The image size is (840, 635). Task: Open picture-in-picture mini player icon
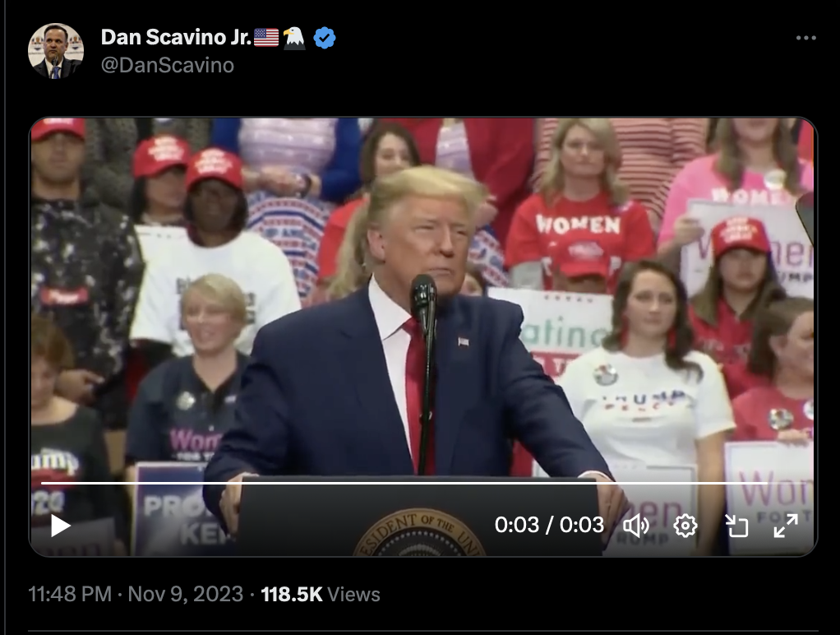(x=736, y=526)
